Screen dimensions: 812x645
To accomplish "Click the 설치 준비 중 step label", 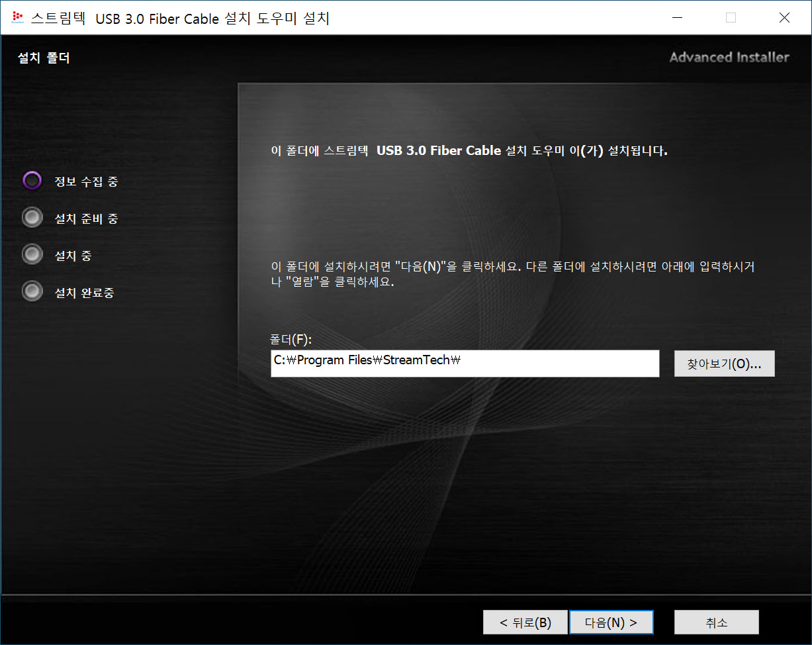I will click(x=86, y=219).
